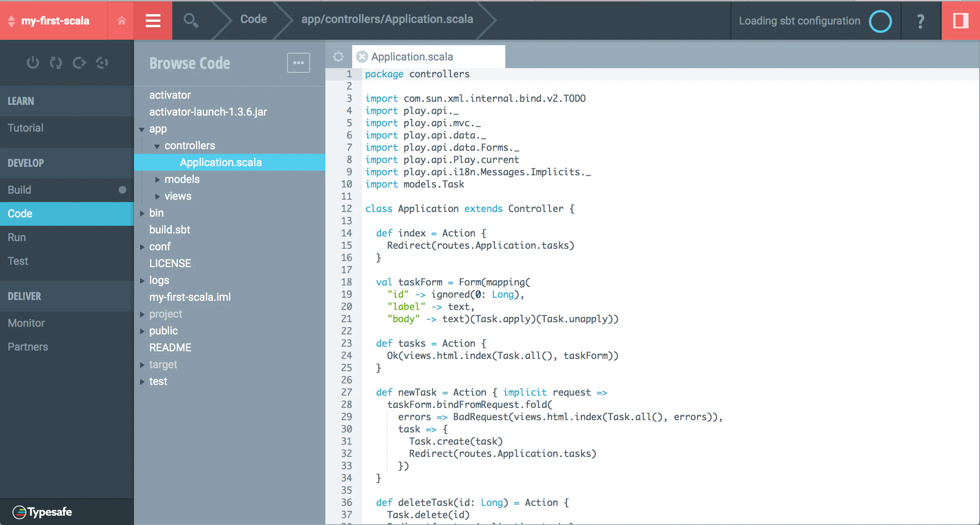Expand the target folder
The image size is (980, 525).
[142, 365]
